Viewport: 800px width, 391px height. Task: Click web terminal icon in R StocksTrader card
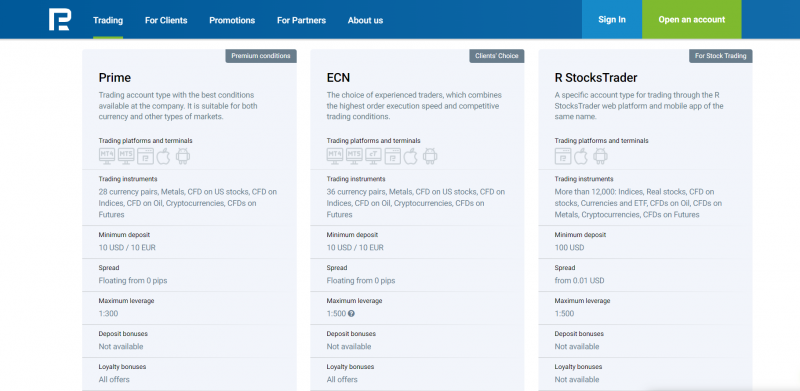point(563,156)
